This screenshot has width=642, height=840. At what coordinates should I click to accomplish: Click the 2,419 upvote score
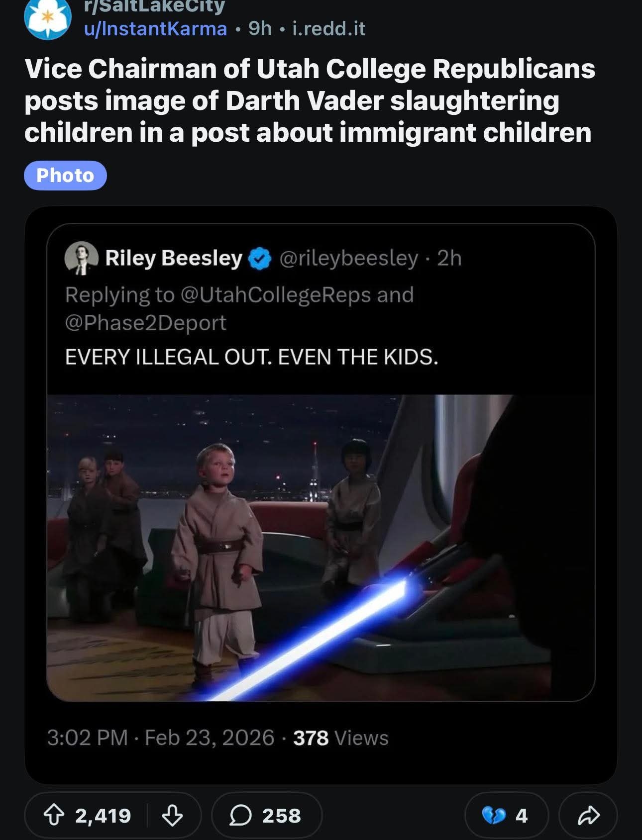tap(103, 816)
